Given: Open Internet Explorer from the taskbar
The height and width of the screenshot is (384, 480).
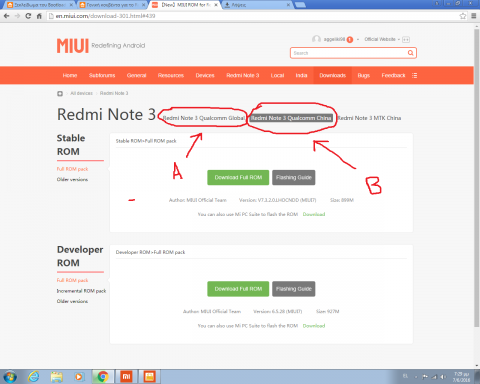Looking at the screenshot, I should (x=34, y=377).
